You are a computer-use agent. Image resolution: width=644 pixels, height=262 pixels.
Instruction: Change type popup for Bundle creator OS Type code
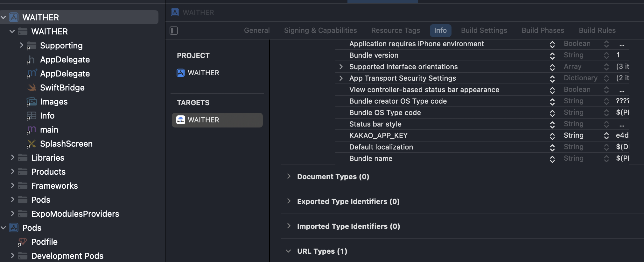606,101
